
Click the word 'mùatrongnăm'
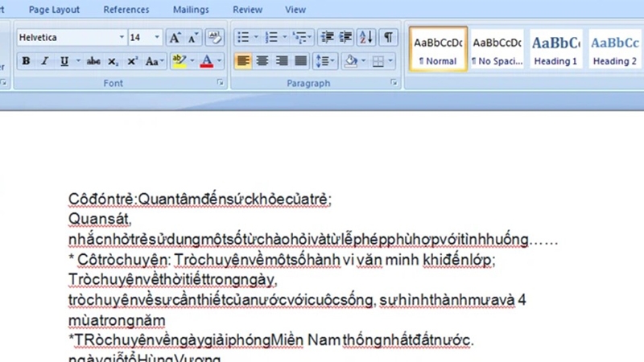117,320
